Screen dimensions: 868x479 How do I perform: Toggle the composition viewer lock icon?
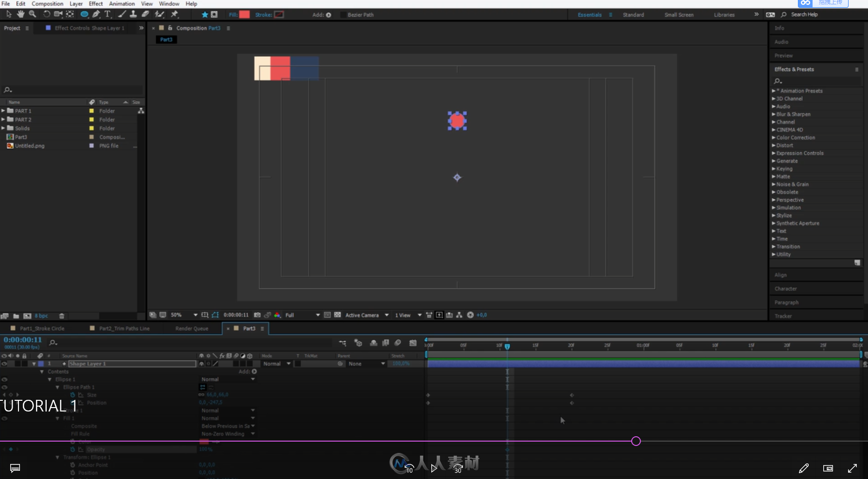[170, 28]
